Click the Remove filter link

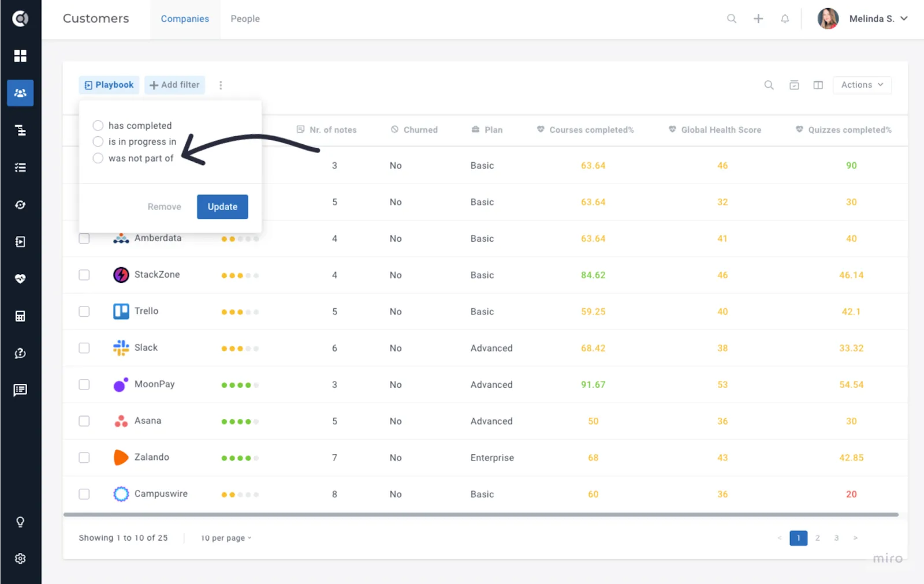tap(164, 207)
